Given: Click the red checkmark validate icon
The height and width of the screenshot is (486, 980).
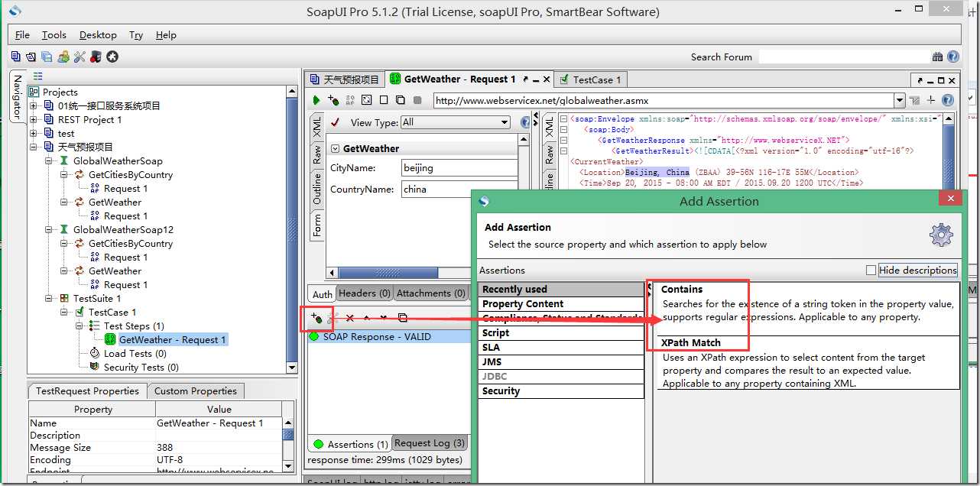Looking at the screenshot, I should pyautogui.click(x=335, y=122).
